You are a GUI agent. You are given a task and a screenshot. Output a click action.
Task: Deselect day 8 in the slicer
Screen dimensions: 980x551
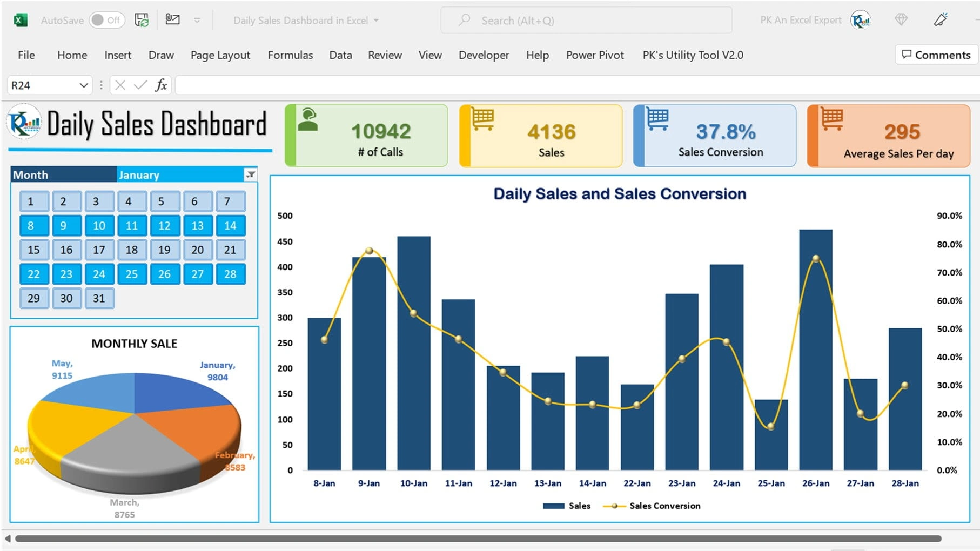click(x=34, y=226)
